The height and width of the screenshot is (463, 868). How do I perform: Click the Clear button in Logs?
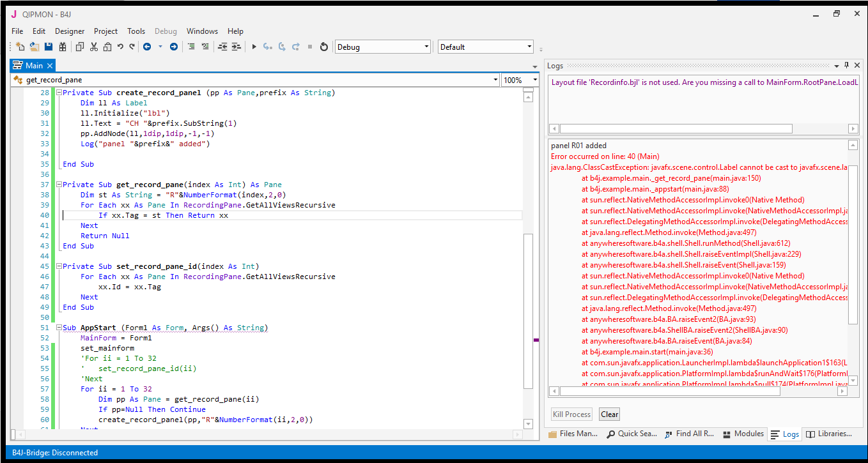[609, 414]
